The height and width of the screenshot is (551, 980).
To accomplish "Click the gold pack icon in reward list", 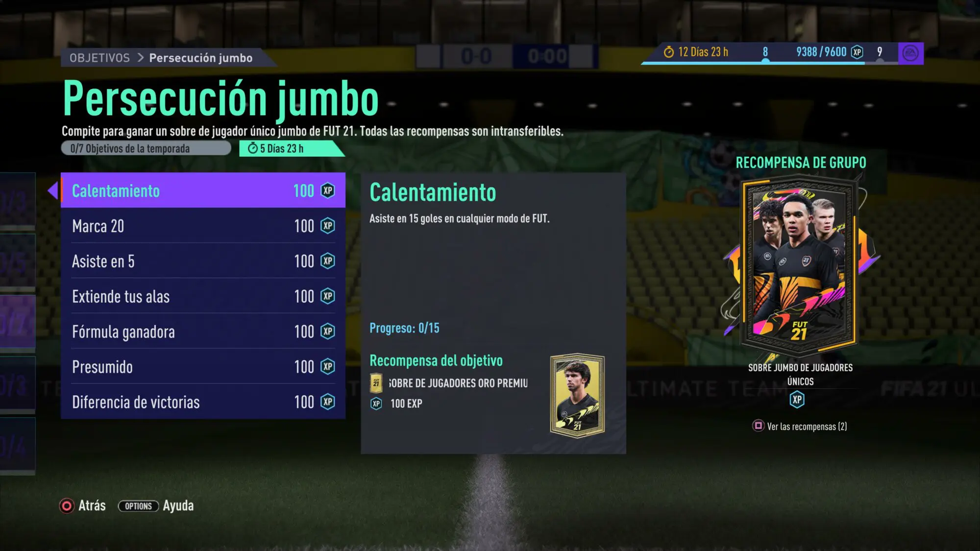I will point(376,383).
